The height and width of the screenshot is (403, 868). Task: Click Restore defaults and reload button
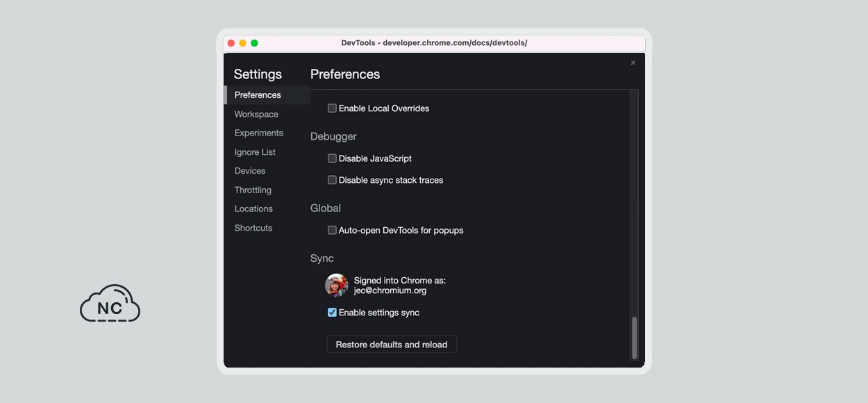(392, 345)
